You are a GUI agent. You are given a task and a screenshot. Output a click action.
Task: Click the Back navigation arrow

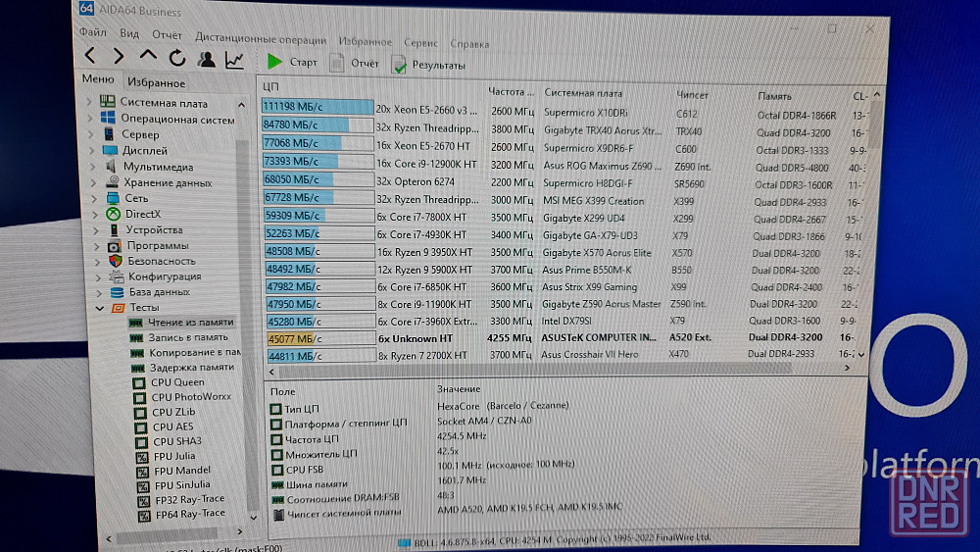click(x=90, y=57)
